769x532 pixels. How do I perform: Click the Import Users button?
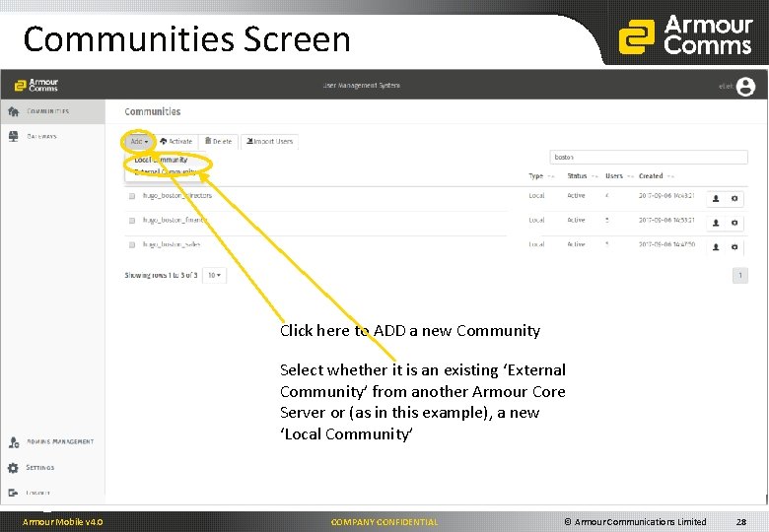[269, 142]
